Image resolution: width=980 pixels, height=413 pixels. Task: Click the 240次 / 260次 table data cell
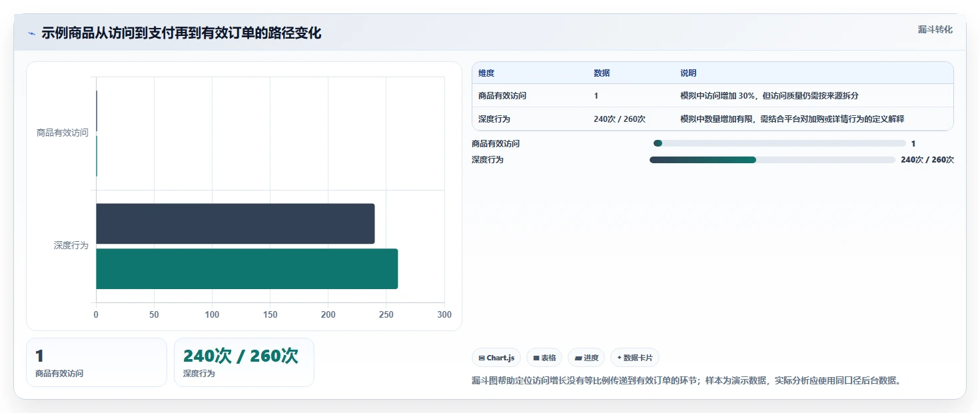click(x=620, y=119)
